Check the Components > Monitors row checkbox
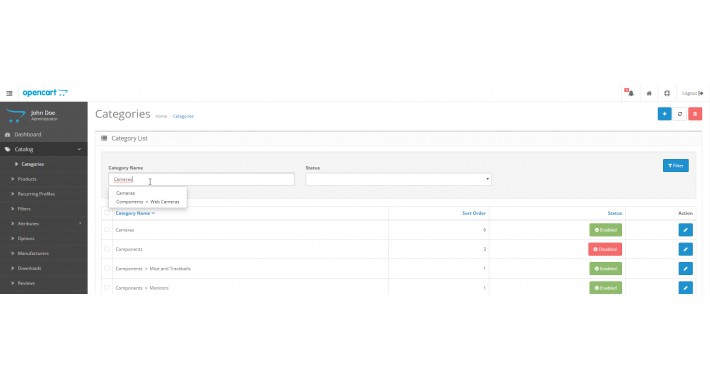The image size is (710, 380). [107, 288]
